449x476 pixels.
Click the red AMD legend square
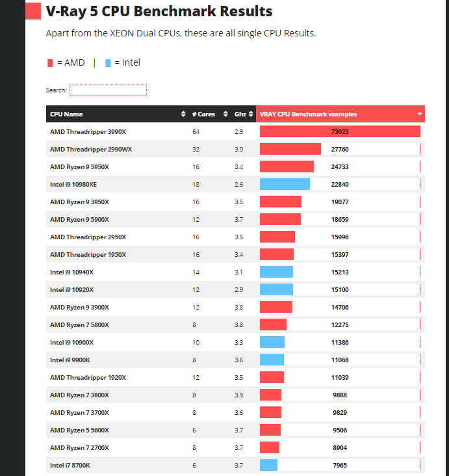(50, 63)
